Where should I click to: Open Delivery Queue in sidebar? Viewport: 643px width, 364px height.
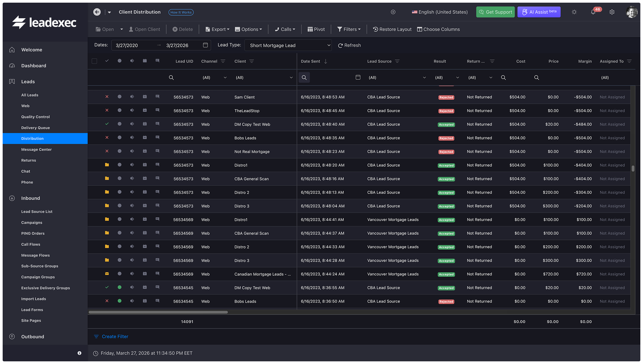coord(36,128)
